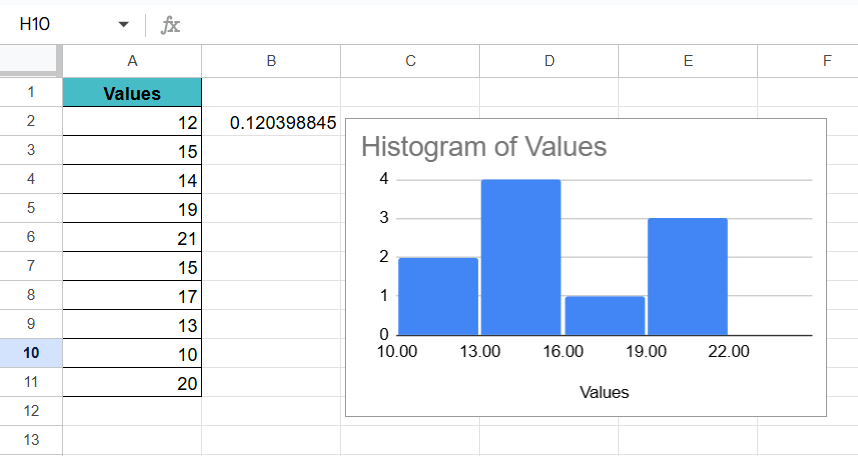
Task: Click cell A8 containing 17
Action: [132, 295]
